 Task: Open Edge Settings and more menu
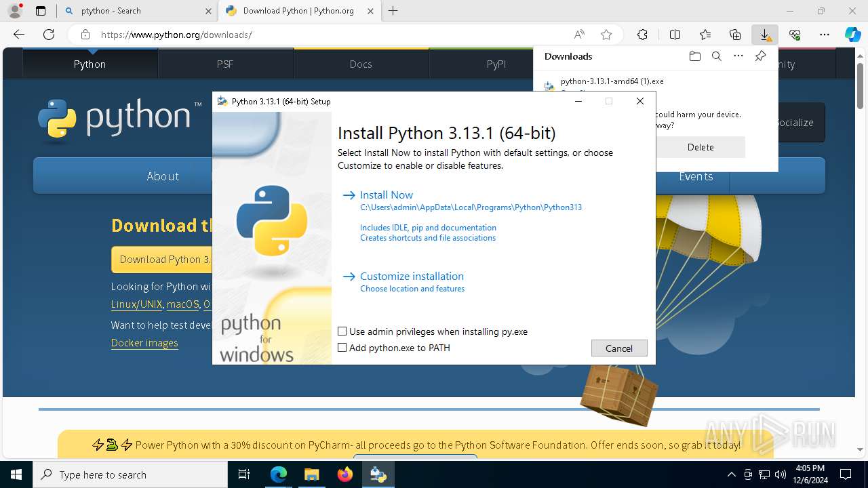[x=825, y=35]
